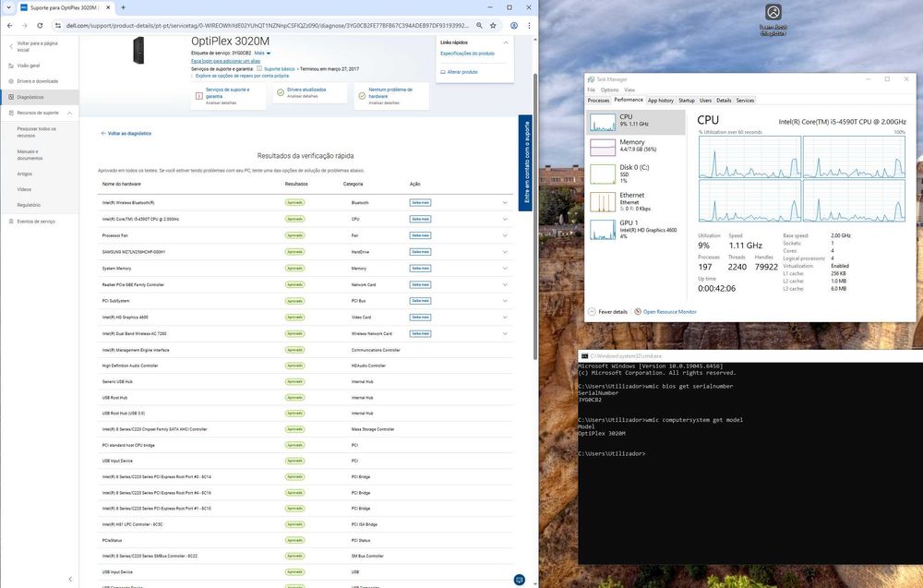Select GPU 1 in Task Manager sidebar
Screen dimensions: 923x588
tap(636, 229)
